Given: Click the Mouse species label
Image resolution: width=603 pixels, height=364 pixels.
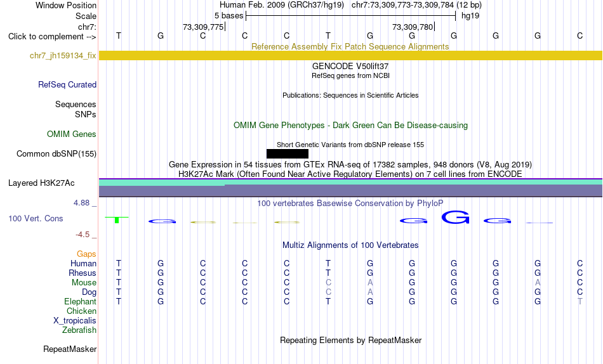Looking at the screenshot, I should 84,283.
